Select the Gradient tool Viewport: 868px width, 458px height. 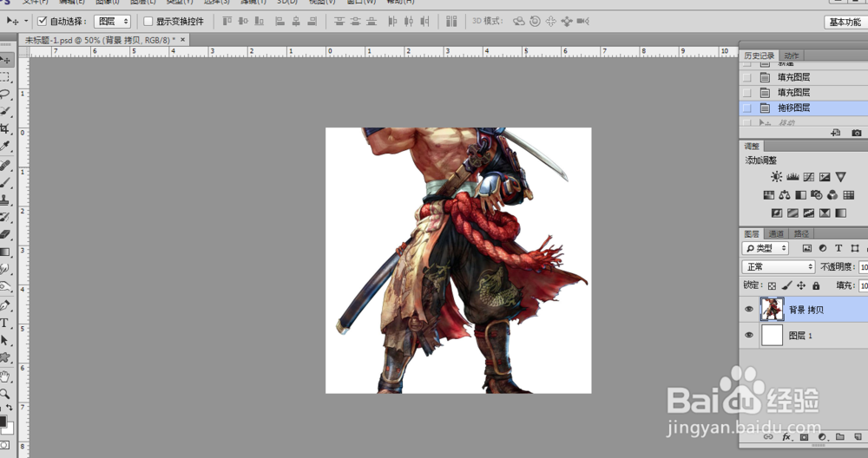tap(5, 252)
